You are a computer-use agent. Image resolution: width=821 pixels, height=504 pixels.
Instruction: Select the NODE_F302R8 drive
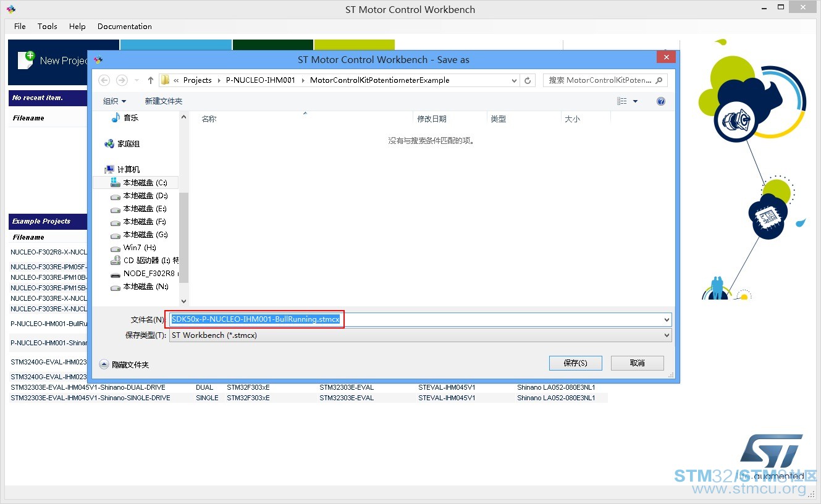click(145, 274)
